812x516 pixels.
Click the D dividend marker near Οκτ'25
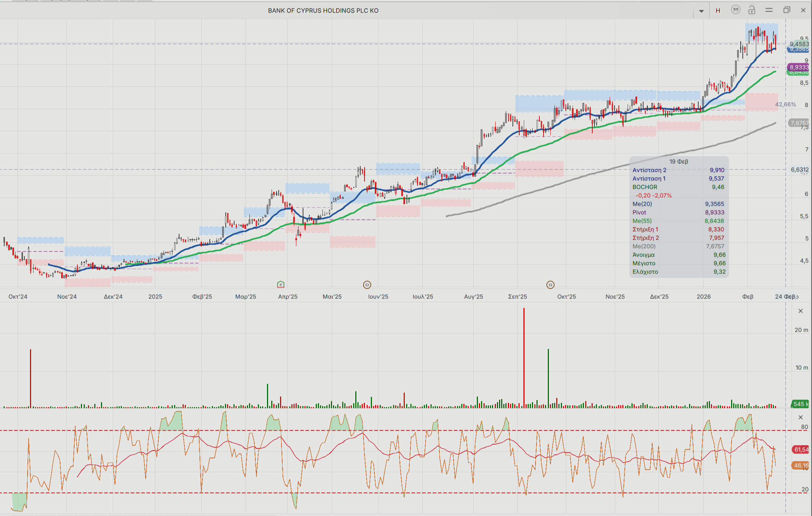pos(550,285)
